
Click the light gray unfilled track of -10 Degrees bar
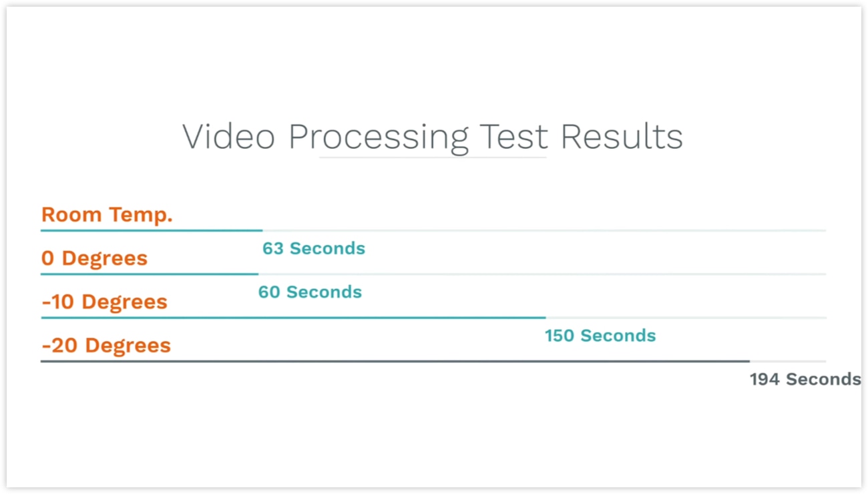[x=686, y=318]
